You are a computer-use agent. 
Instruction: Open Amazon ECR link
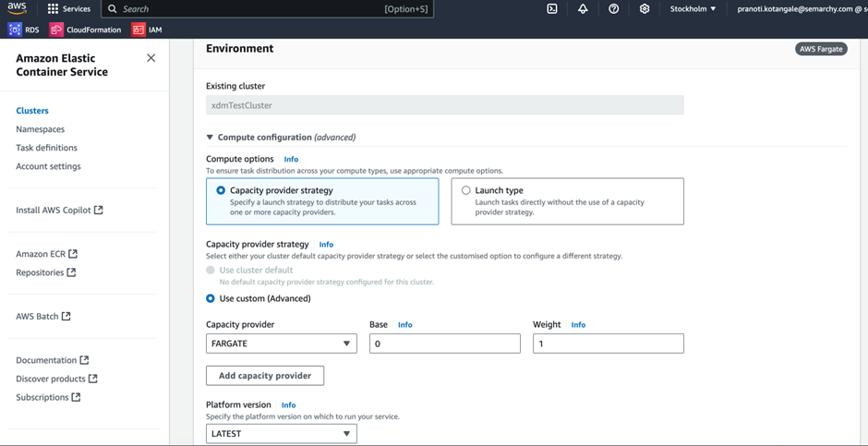point(41,254)
